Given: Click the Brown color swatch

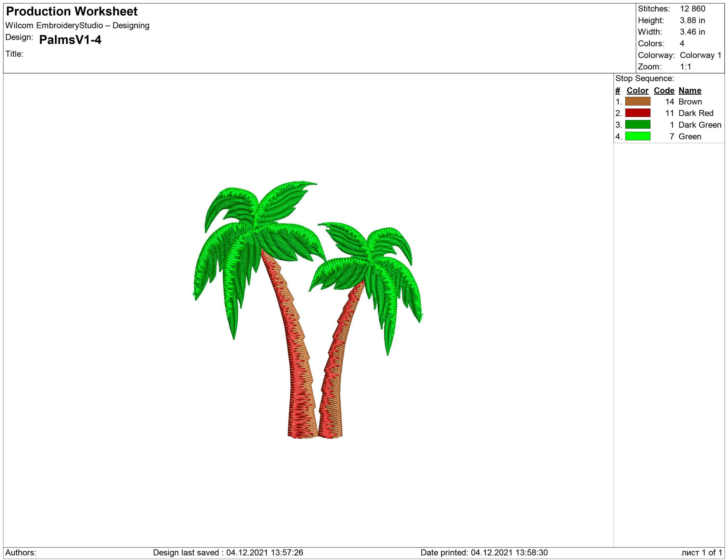Looking at the screenshot, I should point(637,101).
